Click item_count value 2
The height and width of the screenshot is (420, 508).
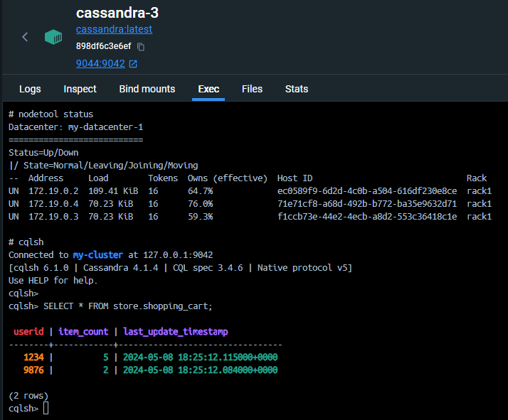[105, 370]
